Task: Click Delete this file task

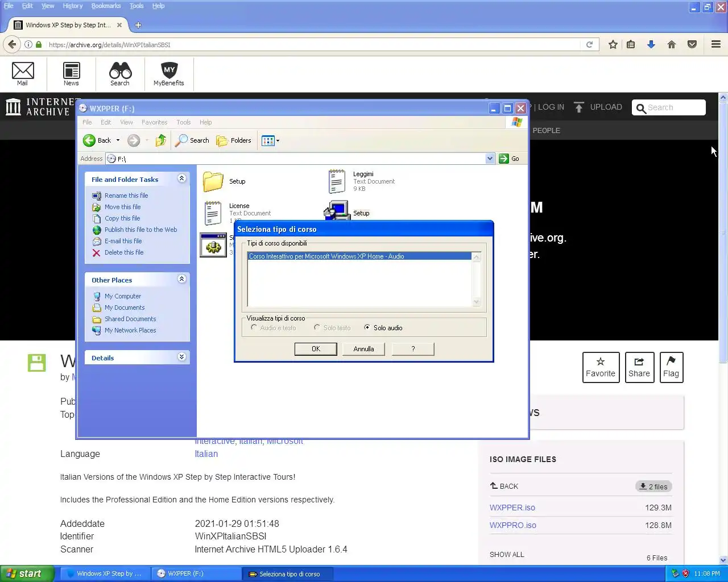Action: point(123,252)
